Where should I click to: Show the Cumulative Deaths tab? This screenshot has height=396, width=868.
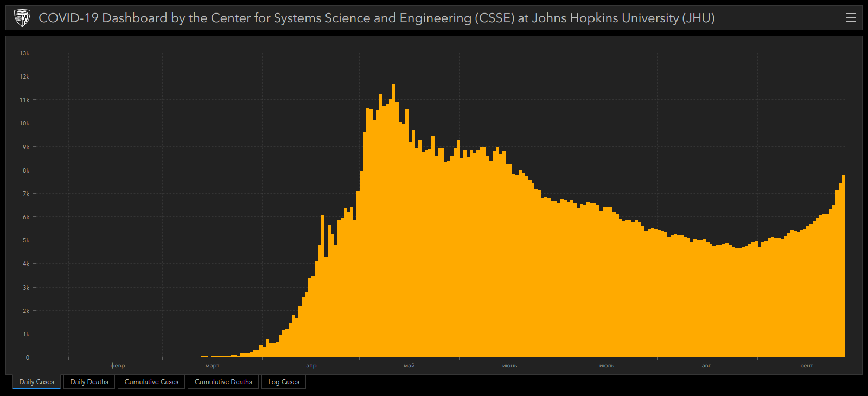click(x=223, y=382)
